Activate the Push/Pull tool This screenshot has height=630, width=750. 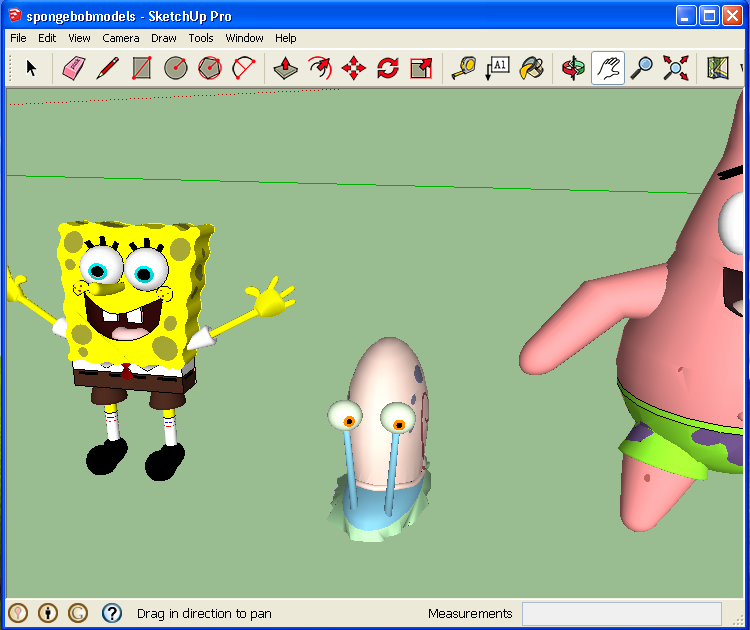click(286, 68)
